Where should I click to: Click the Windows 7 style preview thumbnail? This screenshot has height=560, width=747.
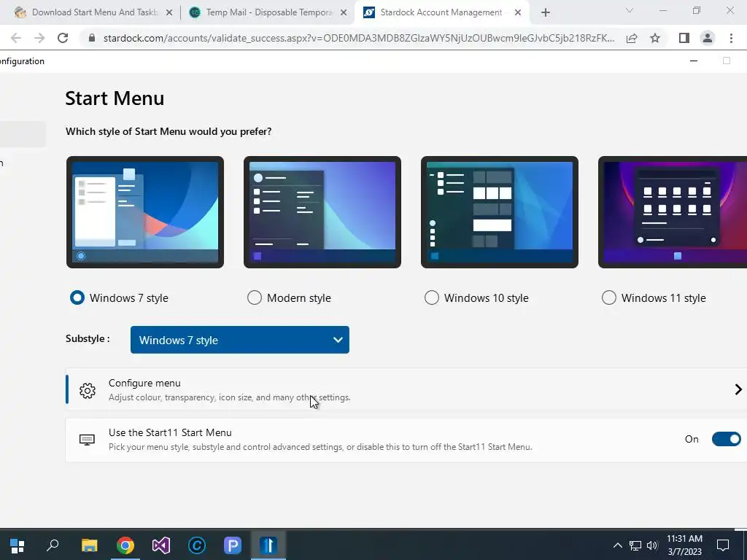coord(145,212)
